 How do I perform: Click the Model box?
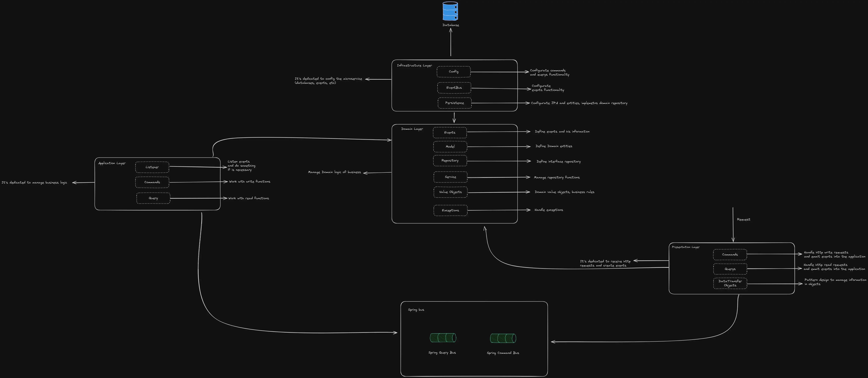coord(450,147)
